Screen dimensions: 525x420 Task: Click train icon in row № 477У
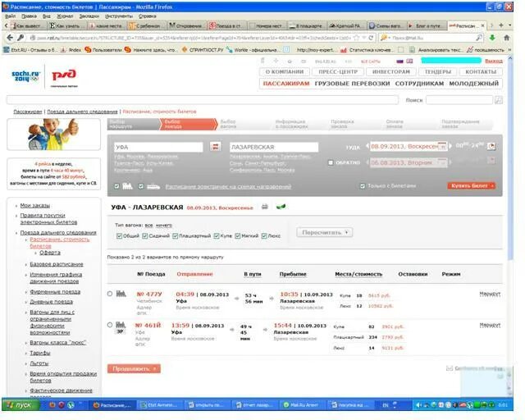[x=121, y=294]
